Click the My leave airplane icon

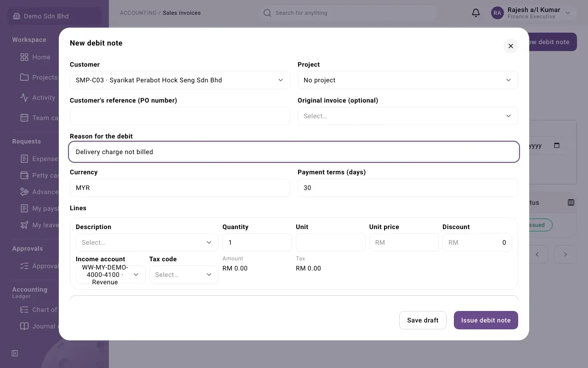coord(24,225)
